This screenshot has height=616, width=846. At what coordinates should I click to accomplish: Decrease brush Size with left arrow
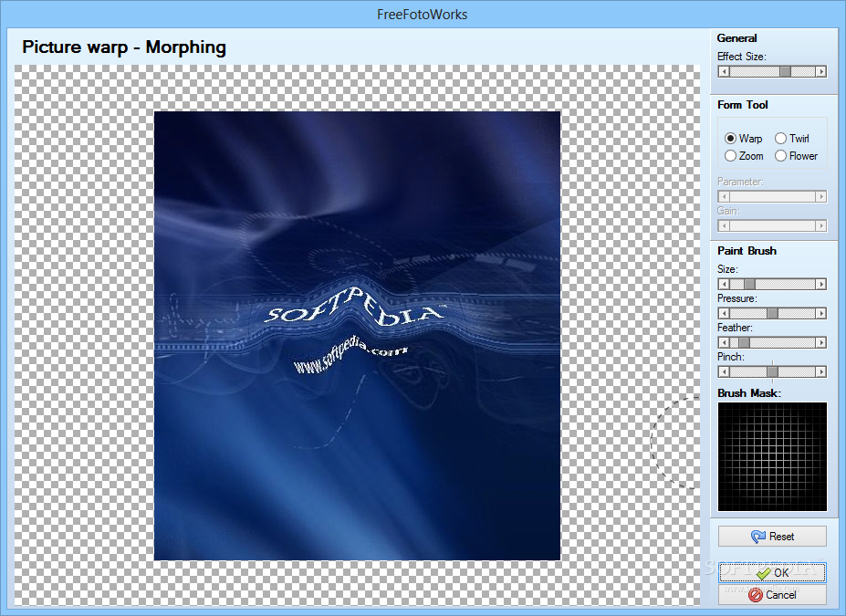(724, 284)
